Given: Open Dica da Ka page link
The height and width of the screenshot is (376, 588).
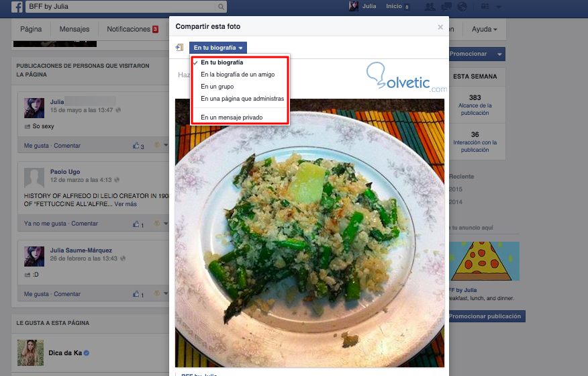Looking at the screenshot, I should pyautogui.click(x=65, y=352).
